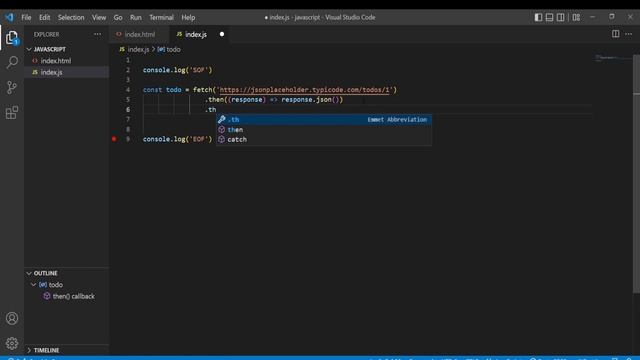
Task: Open the Extensions view
Action: (12, 113)
